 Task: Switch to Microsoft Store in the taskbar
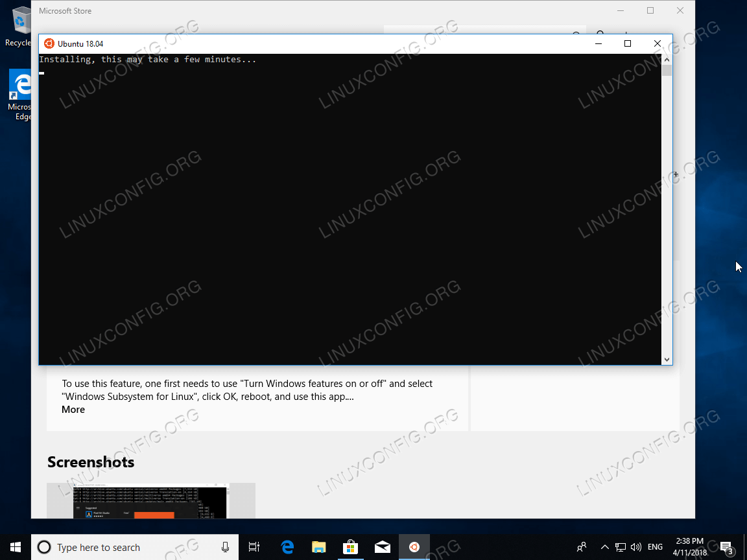coord(350,547)
